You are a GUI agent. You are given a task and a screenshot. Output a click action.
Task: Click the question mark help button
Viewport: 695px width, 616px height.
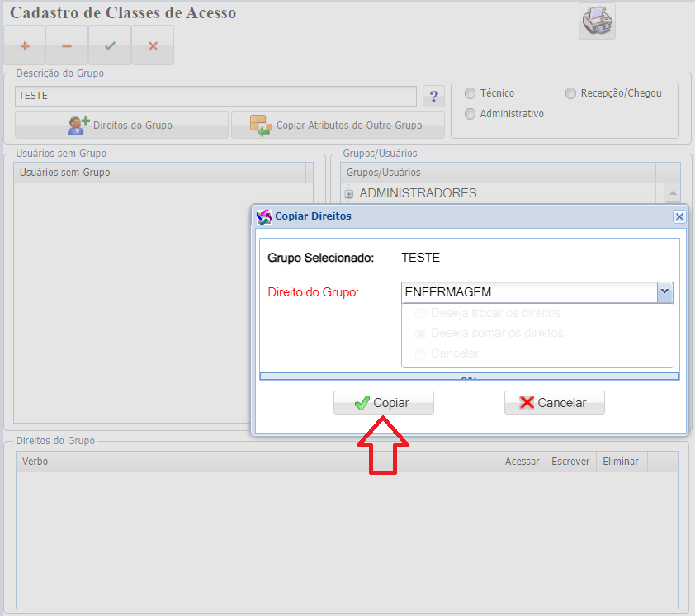(x=433, y=97)
